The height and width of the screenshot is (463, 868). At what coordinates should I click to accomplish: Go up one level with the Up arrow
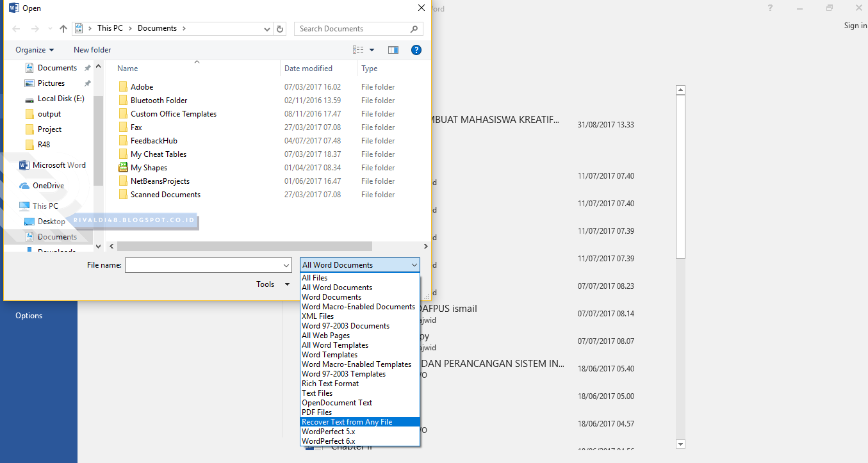tap(63, 29)
